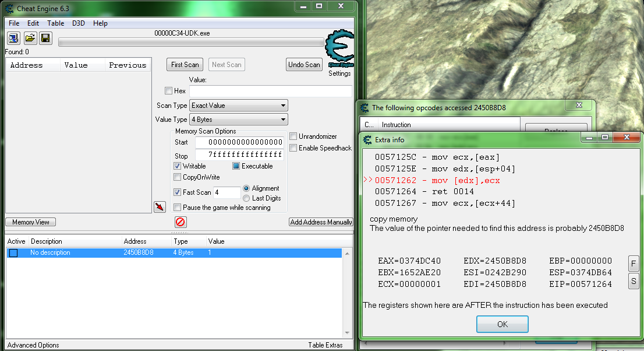Select the Last Digits radio button
This screenshot has height=351, width=644.
(246, 198)
